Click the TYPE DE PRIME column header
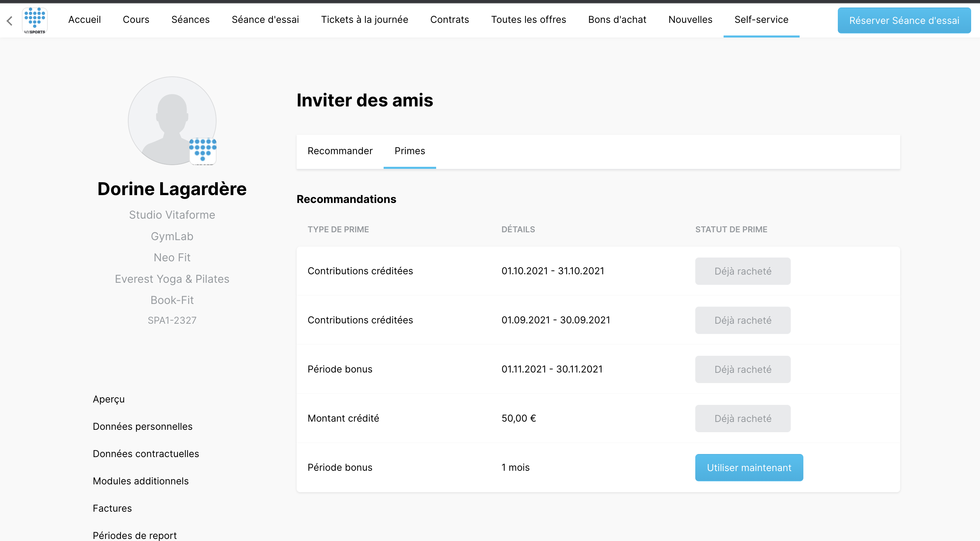Image resolution: width=980 pixels, height=541 pixels. tap(338, 230)
